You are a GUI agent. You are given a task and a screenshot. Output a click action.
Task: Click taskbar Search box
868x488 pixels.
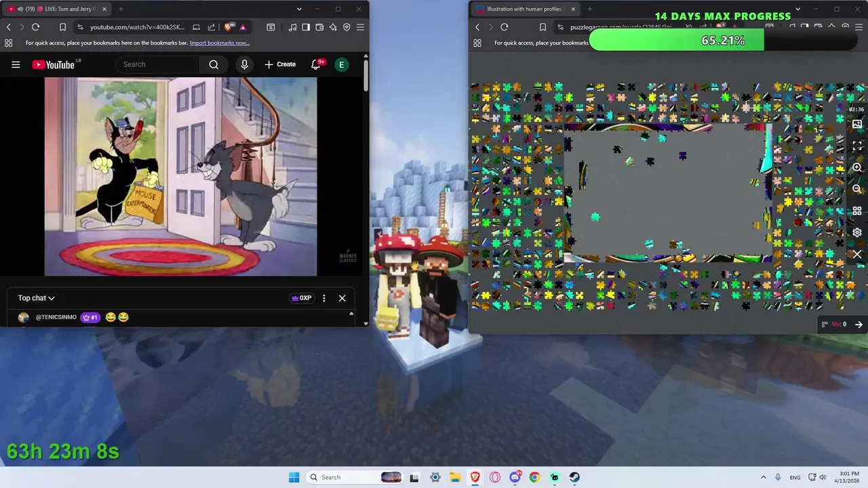(355, 477)
